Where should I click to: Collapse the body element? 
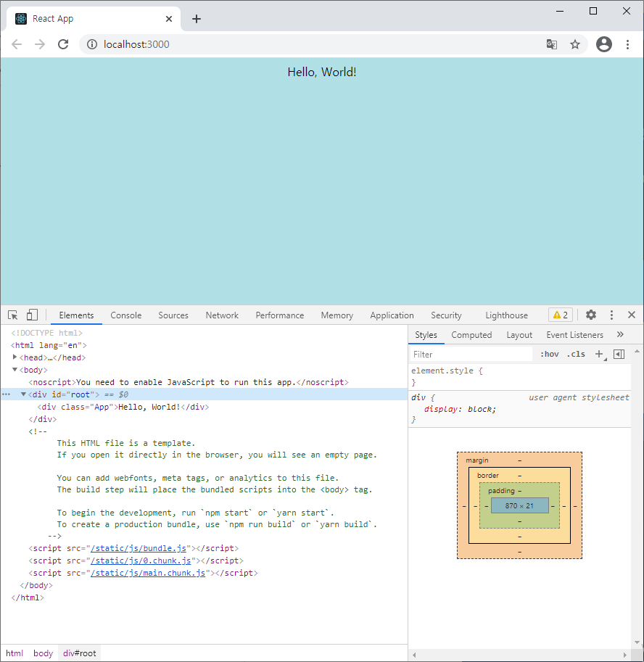pos(15,369)
